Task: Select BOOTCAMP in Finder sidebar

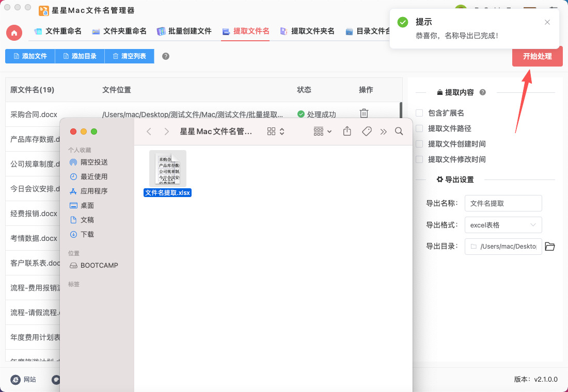Action: point(93,265)
